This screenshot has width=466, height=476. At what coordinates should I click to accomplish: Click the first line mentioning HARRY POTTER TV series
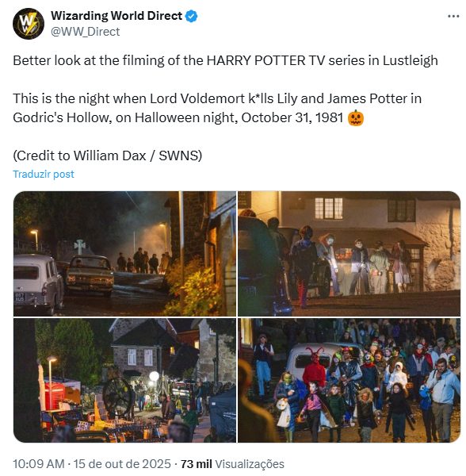(x=225, y=60)
